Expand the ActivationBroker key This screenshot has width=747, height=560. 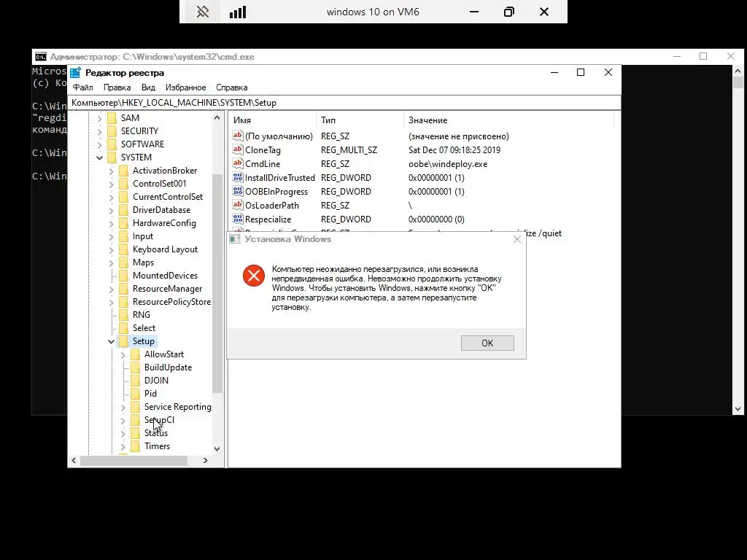[x=112, y=171]
